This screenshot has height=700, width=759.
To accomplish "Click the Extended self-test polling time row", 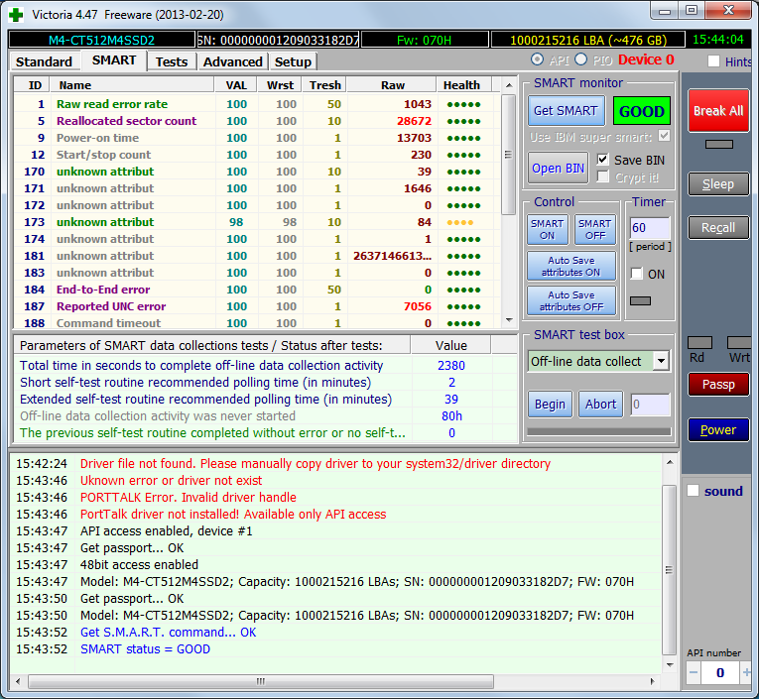I will [265, 400].
